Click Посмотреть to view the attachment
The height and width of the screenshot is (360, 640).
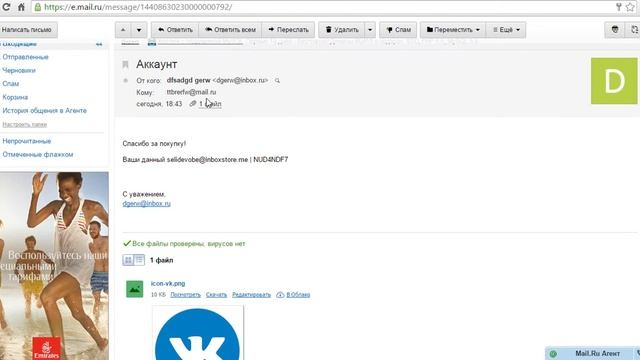(x=185, y=295)
